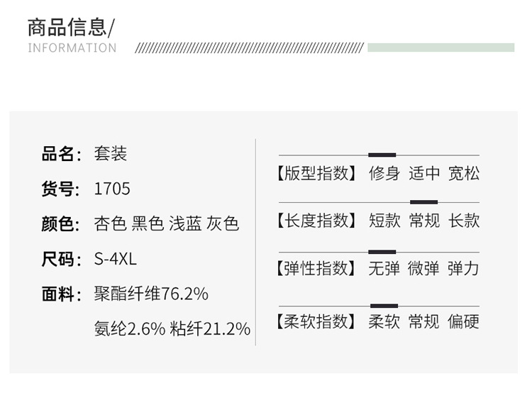Select 偏硬 in the softness row
The image size is (532, 405).
click(x=464, y=321)
